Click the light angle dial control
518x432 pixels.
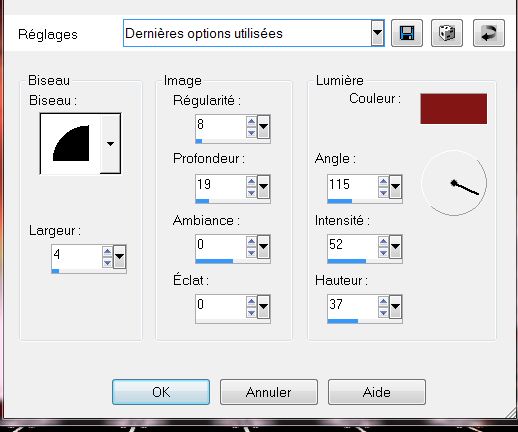[x=454, y=183]
